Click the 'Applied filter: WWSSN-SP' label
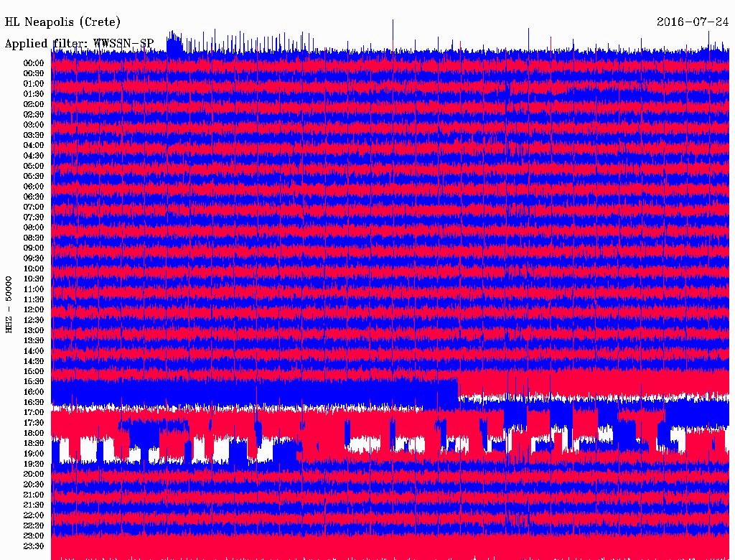 [79, 44]
